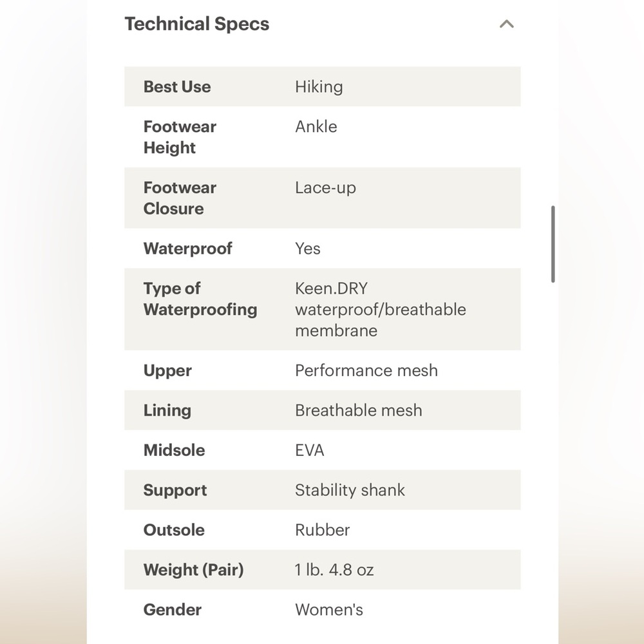Click the Keen.DRY waterproof membrane description
Screen dimensions: 644x644
click(x=380, y=310)
